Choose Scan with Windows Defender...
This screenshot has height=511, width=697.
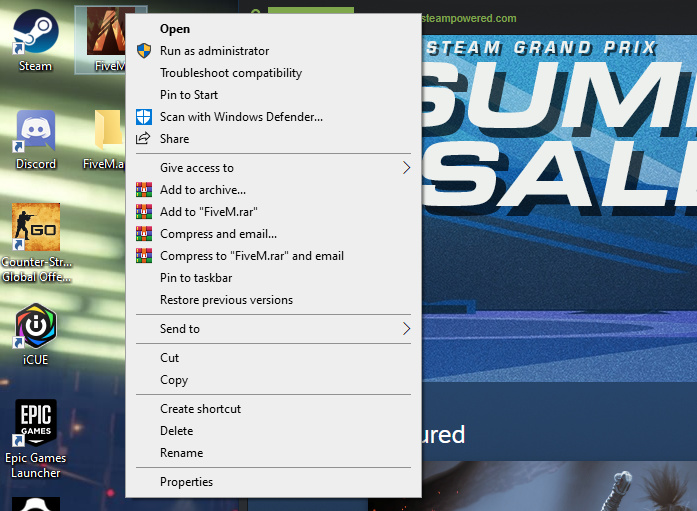[x=273, y=117]
